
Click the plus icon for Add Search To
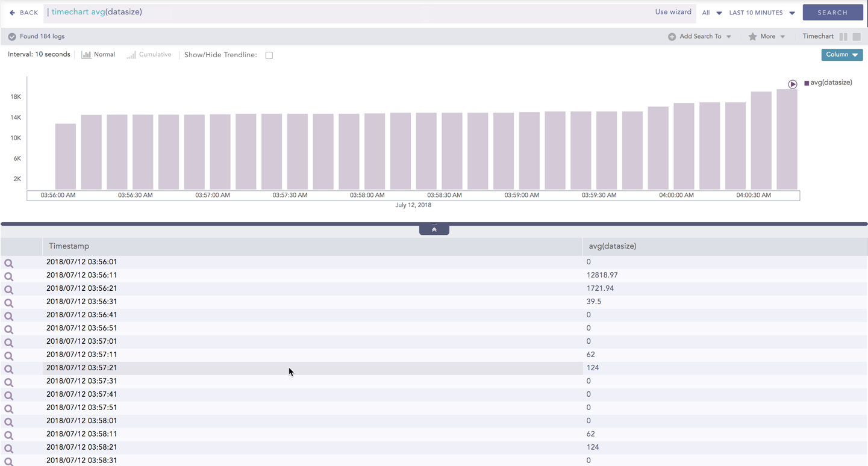[672, 37]
